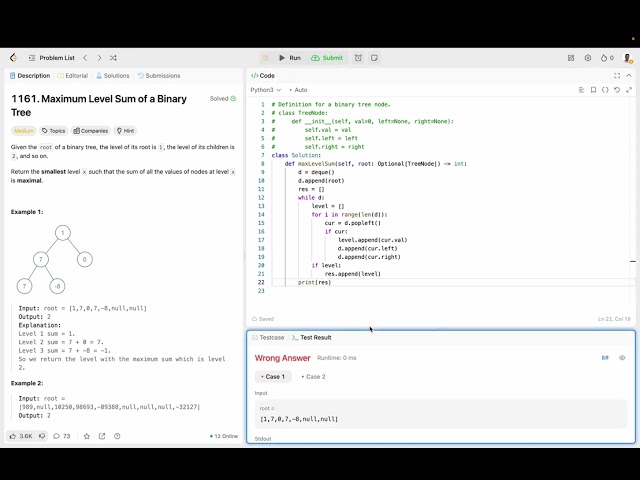Go to the next problem arrow
This screenshot has width=640, height=480.
tap(99, 58)
